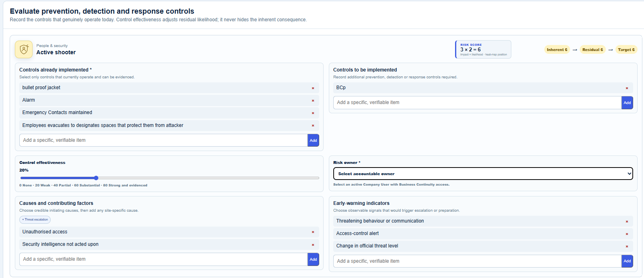The image size is (644, 278).
Task: Click the 'BCp' planned control text
Action: click(341, 88)
